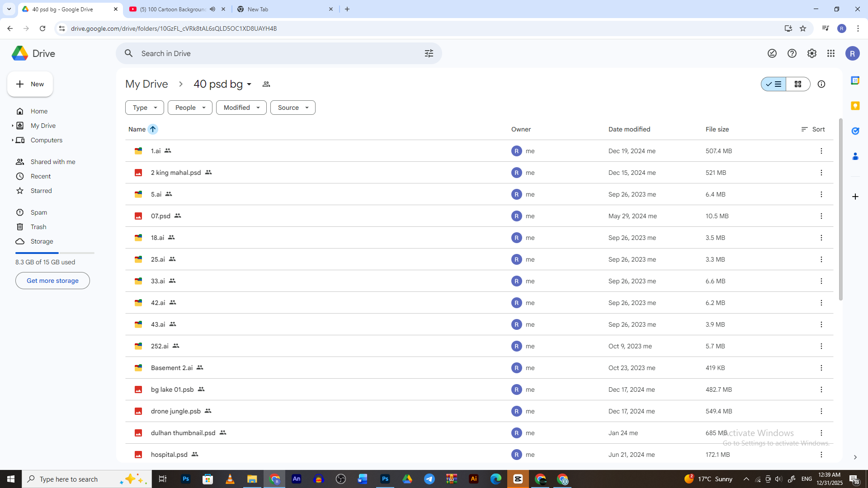
Task: Open Shared with me in the sidebar
Action: pyautogui.click(x=53, y=162)
